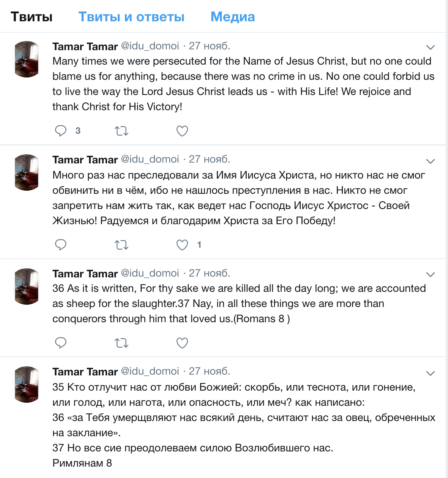448x478 pixels.
Task: Retweet the Romans 8 English tweet
Action: tap(121, 343)
